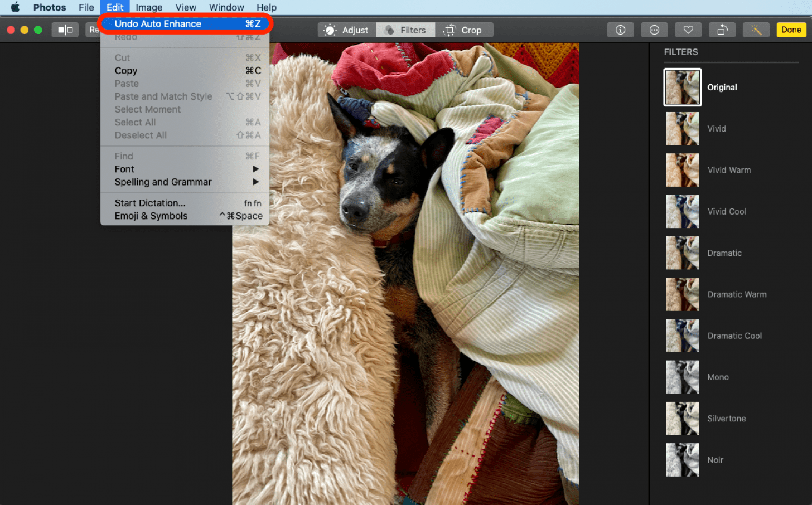Switch to the Adjust tab
Image resolution: width=812 pixels, height=505 pixels.
(x=347, y=30)
